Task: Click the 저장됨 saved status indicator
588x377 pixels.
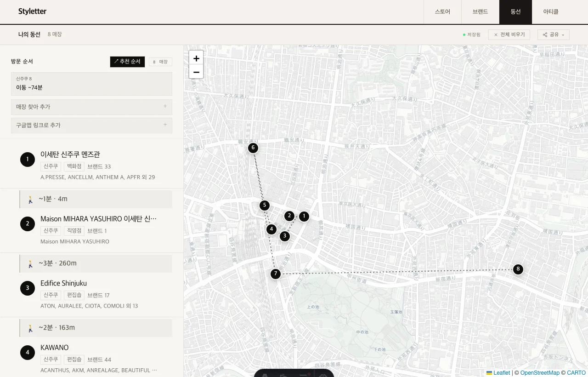Action: click(x=472, y=34)
